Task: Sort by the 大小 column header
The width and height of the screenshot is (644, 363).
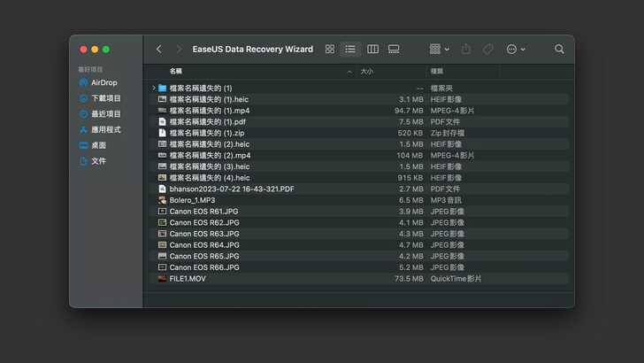Action: click(x=366, y=71)
